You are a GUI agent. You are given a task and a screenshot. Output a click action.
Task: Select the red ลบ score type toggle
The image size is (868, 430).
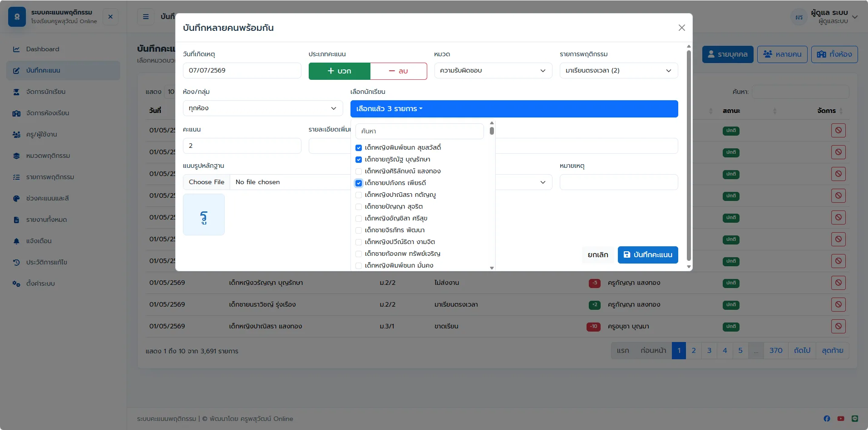coord(399,71)
